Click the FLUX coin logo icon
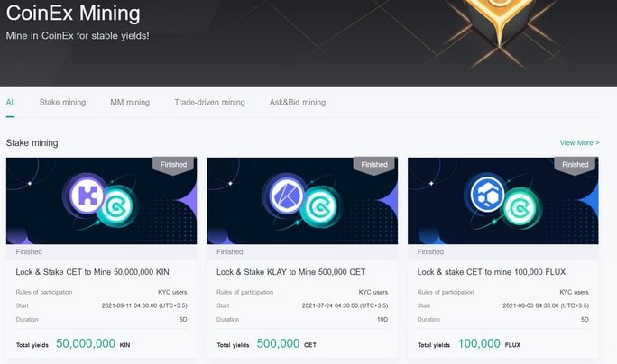Screen dimensions: 617x364 click(487, 195)
